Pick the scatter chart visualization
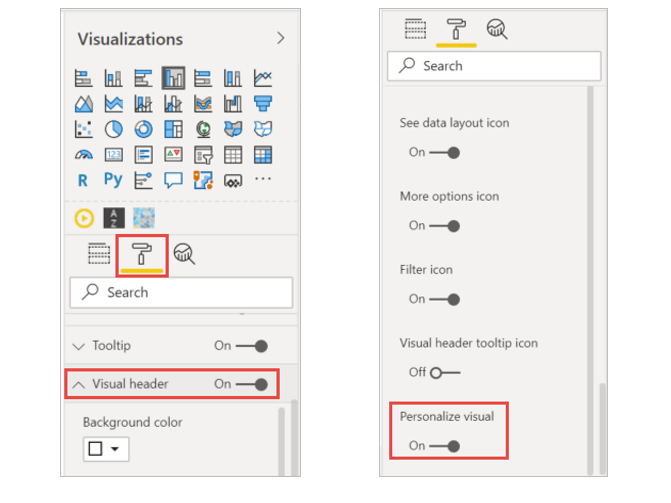Viewport: 671px width, 503px height. click(x=84, y=129)
